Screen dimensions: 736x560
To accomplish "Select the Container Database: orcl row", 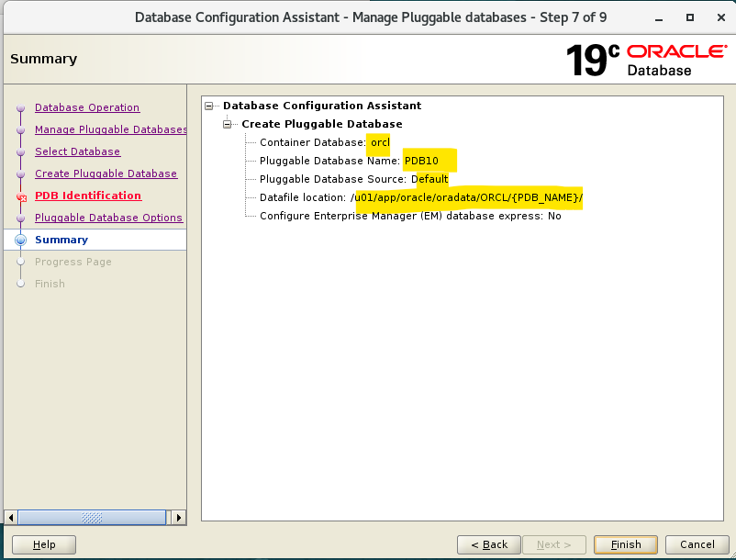I will coord(325,142).
